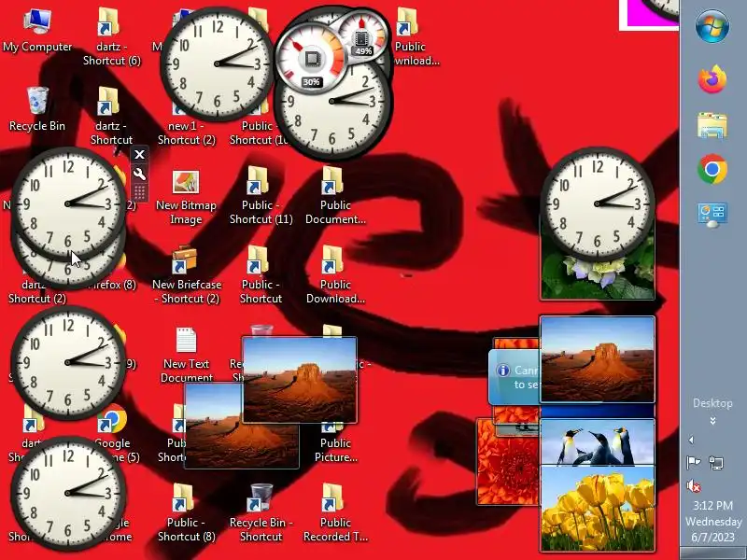This screenshot has height=560, width=747.
Task: Click the yellow tulips slideshow gadget
Action: tap(598, 509)
